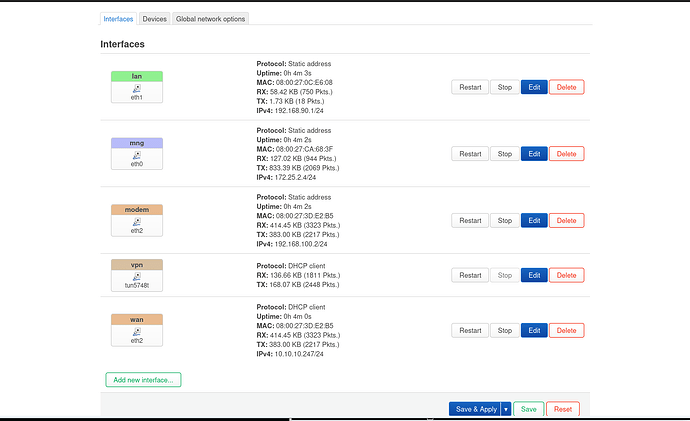Click the greyed Stop button for vpn

[505, 275]
